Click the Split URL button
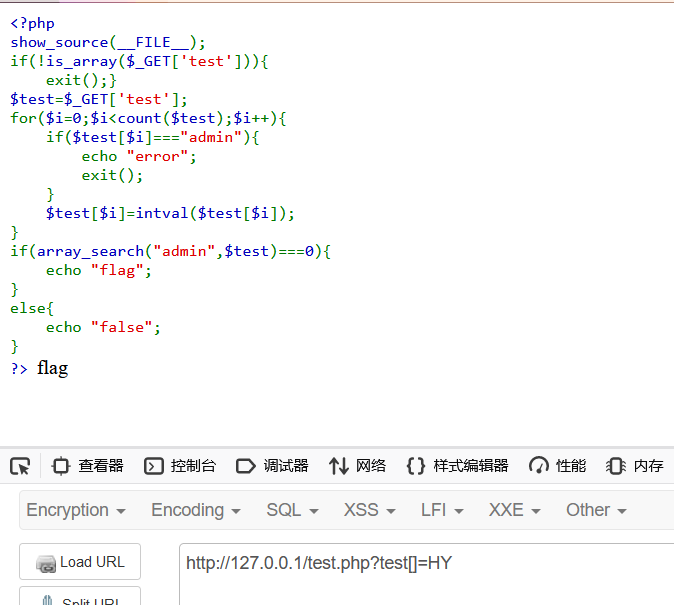This screenshot has height=605, width=674. 80,598
